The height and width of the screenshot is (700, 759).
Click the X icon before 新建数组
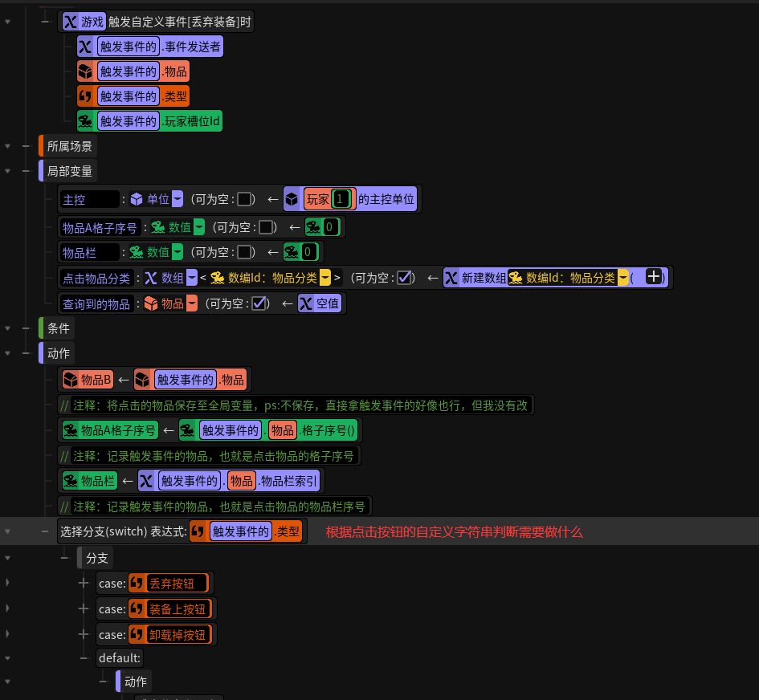451,279
